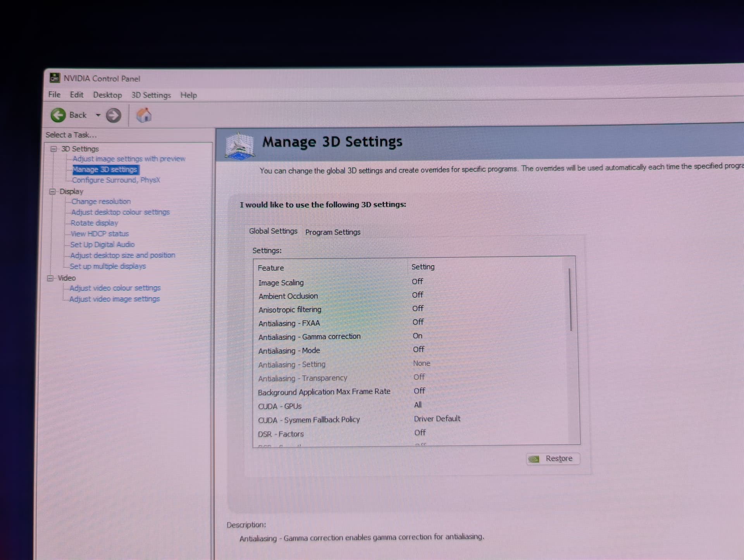Click the Manage 3D Settings header icon
This screenshot has height=560, width=744.
coord(239,146)
